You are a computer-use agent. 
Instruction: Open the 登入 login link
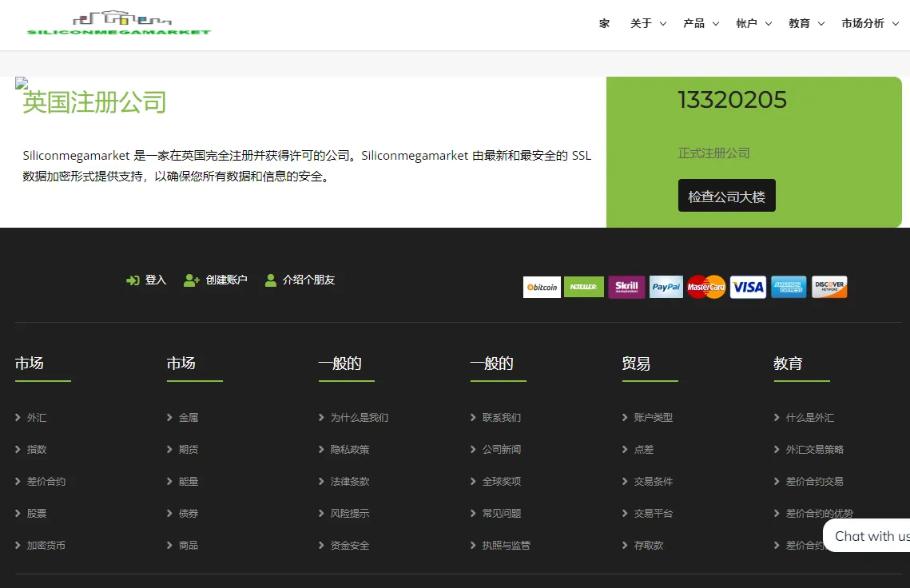[x=156, y=280]
